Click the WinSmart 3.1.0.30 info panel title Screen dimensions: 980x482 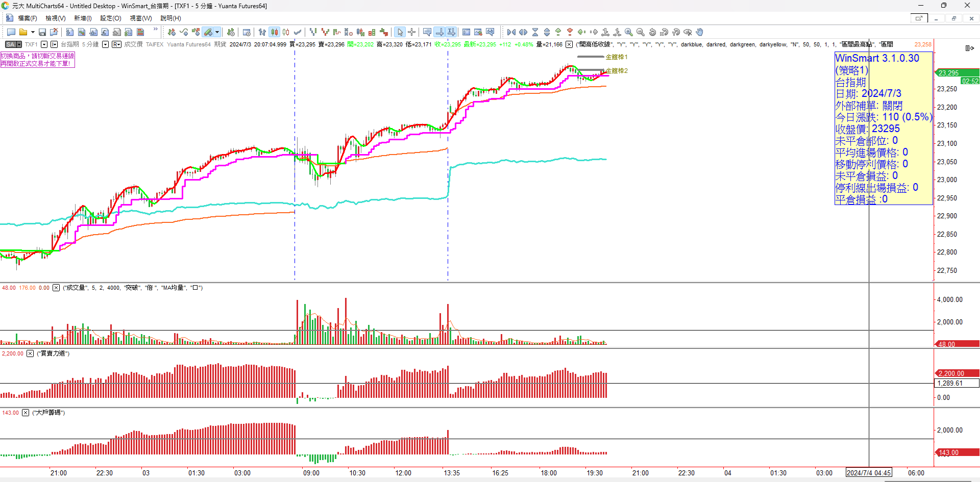(877, 58)
